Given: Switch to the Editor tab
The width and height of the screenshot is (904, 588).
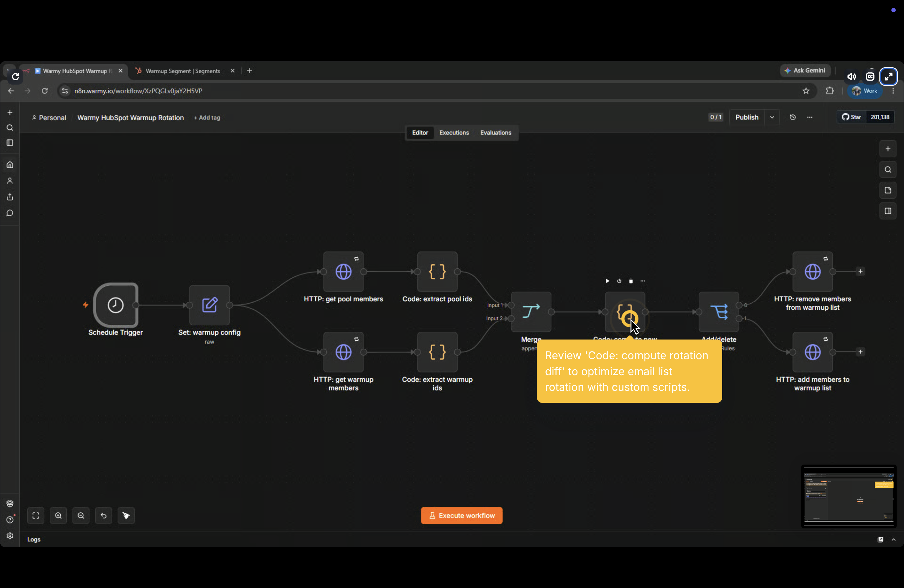Looking at the screenshot, I should click(420, 133).
